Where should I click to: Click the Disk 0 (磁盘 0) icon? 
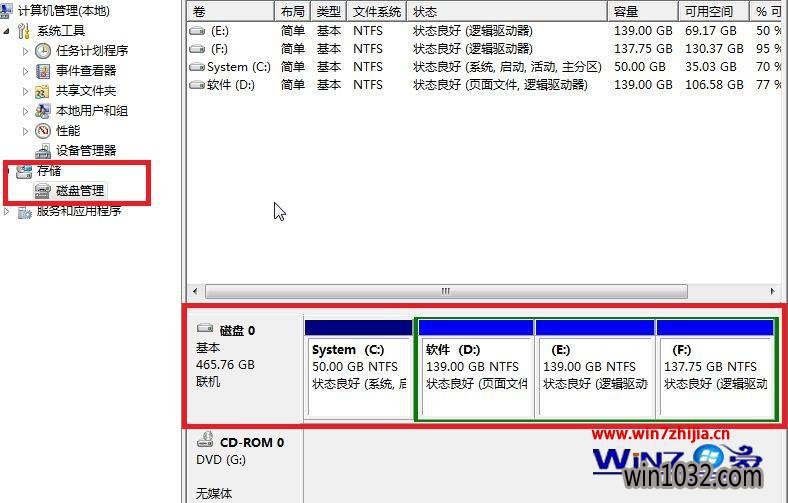pos(205,328)
